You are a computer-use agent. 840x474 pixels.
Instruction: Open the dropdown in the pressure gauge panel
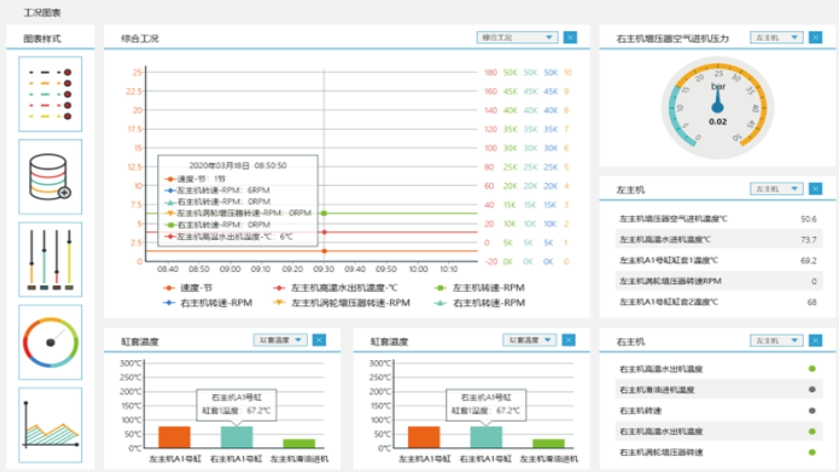[x=776, y=38]
